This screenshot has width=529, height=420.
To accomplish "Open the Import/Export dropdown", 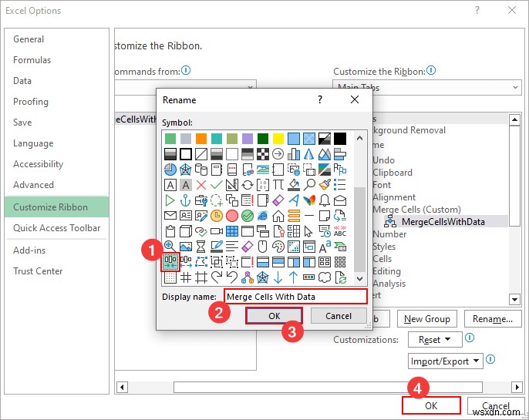I will [446, 361].
